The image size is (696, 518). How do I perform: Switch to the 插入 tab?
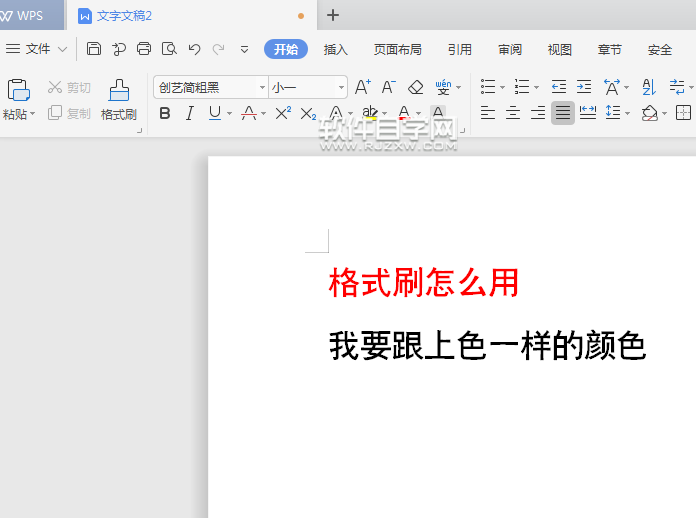tap(336, 49)
